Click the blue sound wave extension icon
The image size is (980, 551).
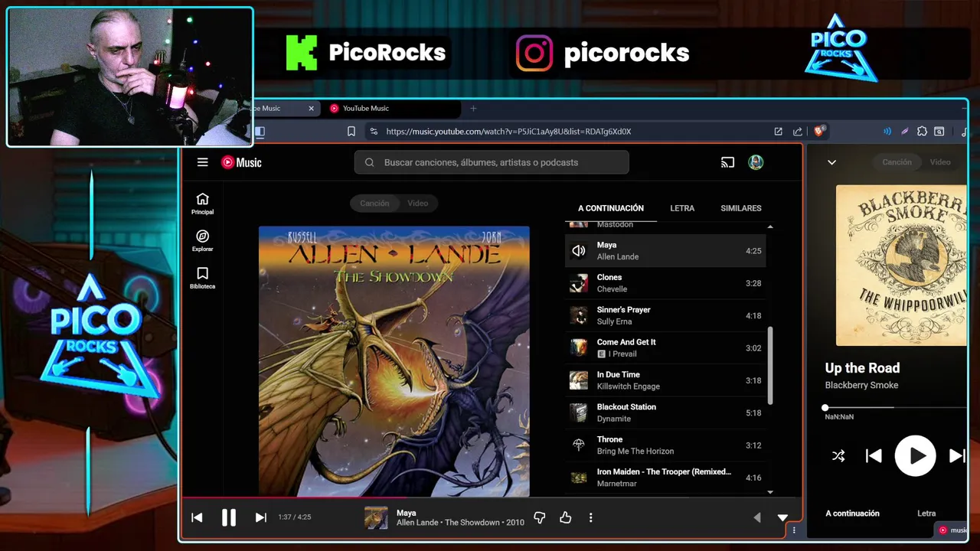pyautogui.click(x=887, y=132)
